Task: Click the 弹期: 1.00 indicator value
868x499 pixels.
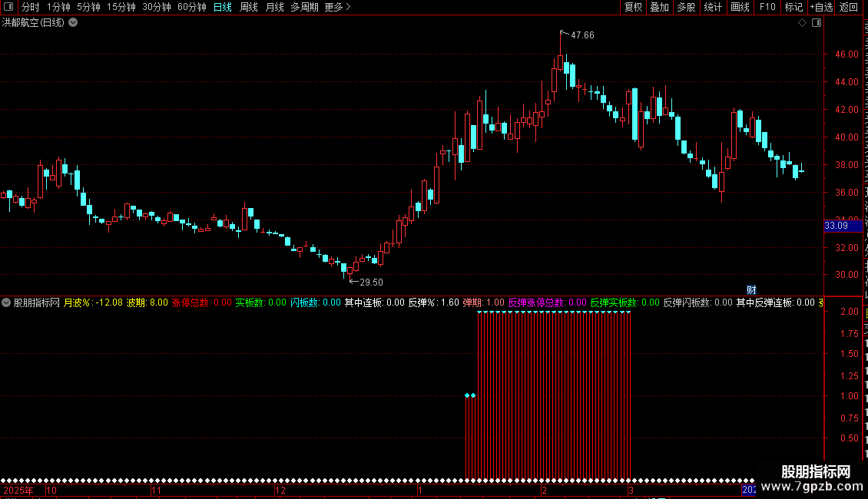Action: pyautogui.click(x=484, y=302)
